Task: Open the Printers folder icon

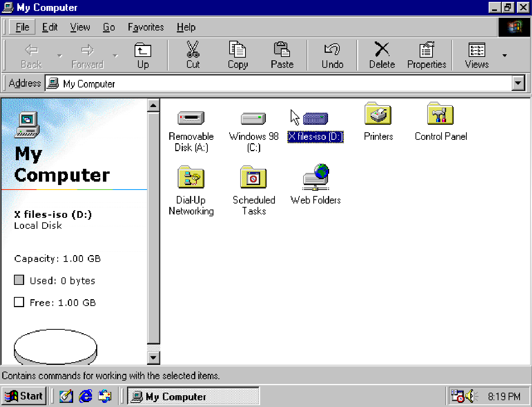Action: click(378, 114)
